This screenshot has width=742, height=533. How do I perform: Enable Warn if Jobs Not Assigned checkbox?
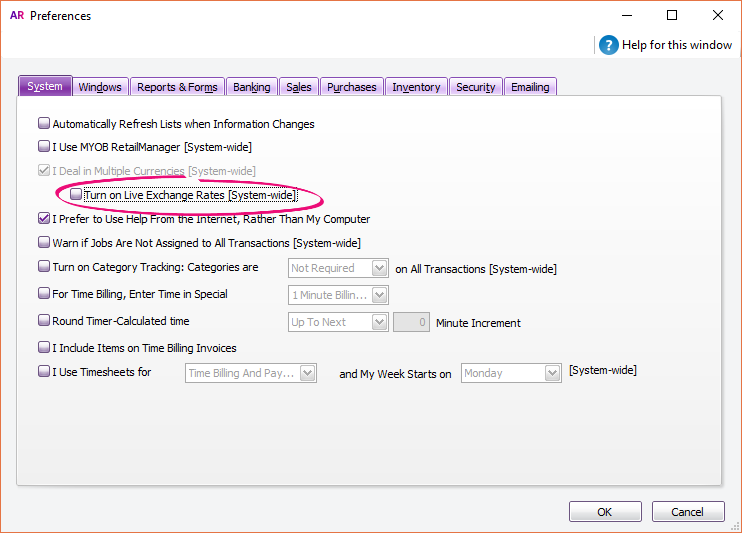pos(44,242)
